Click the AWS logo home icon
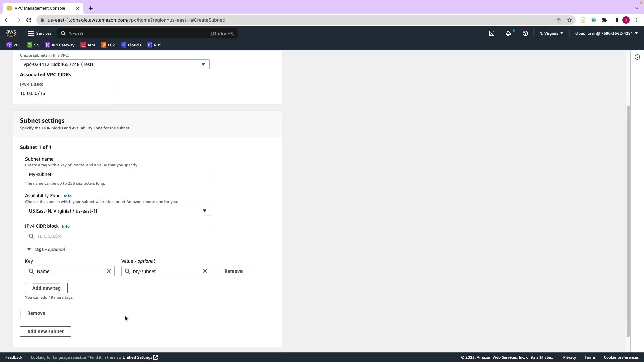 [11, 33]
